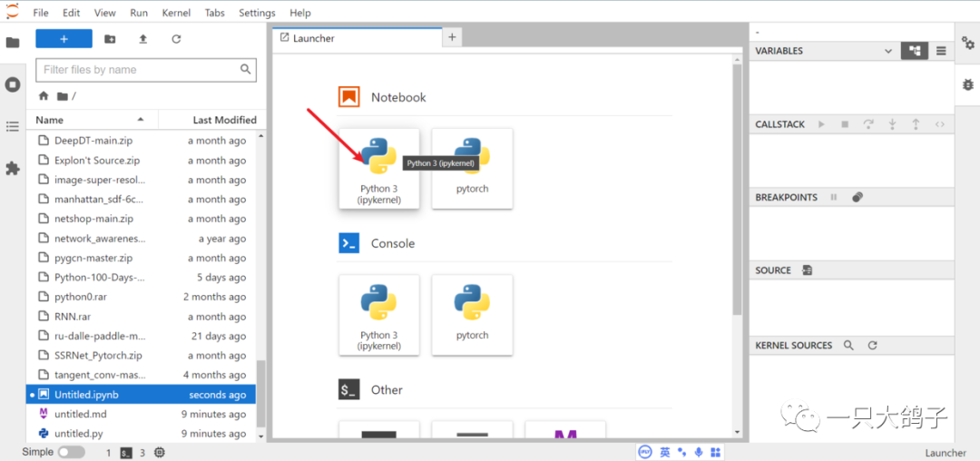Click the terminal count status bar icon
Screen dimensions: 980x461
tap(126, 452)
